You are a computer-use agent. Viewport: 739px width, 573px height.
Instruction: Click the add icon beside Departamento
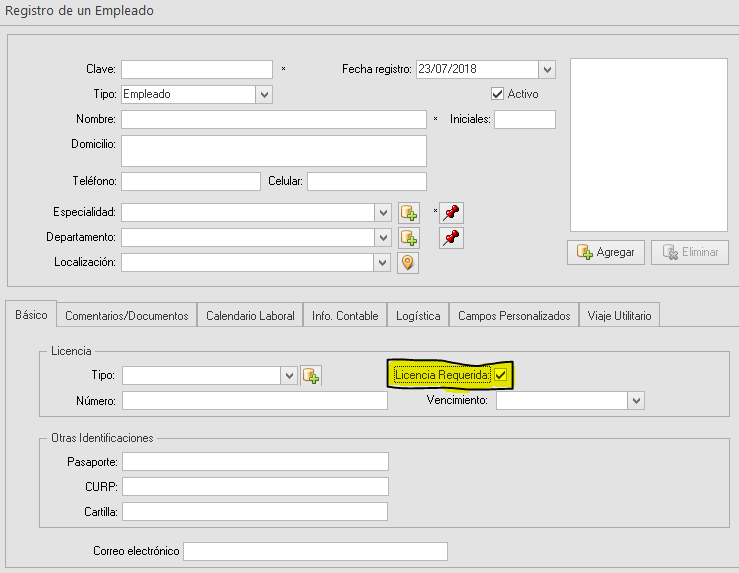(x=408, y=238)
